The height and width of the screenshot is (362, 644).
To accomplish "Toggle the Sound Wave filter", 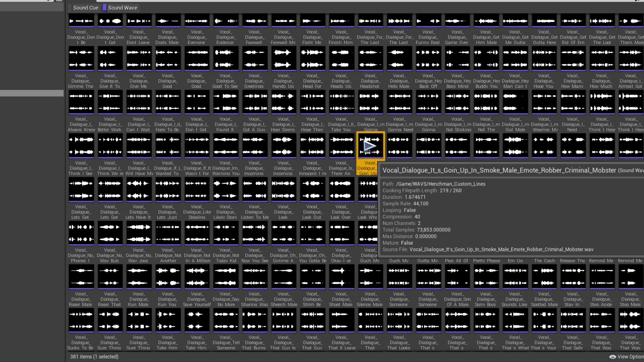I will [x=121, y=8].
